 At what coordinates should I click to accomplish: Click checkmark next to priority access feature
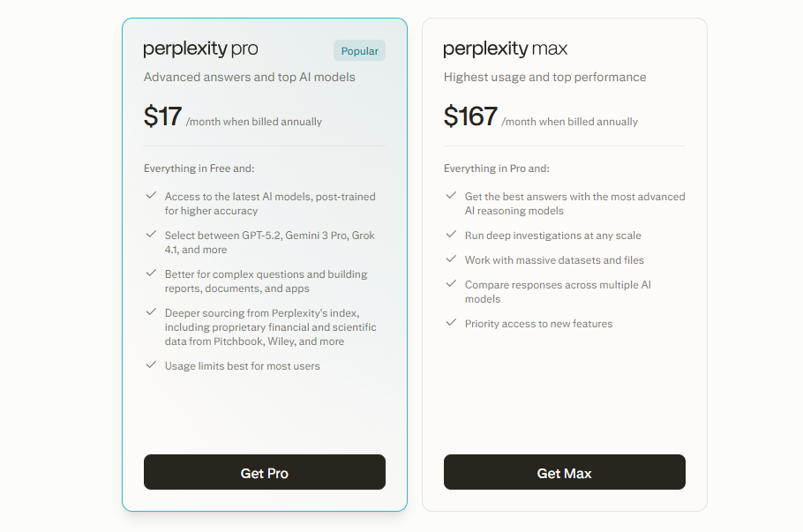(x=451, y=323)
